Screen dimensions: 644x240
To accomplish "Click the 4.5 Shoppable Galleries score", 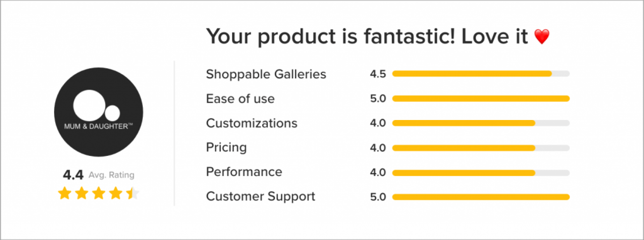I will click(x=378, y=74).
